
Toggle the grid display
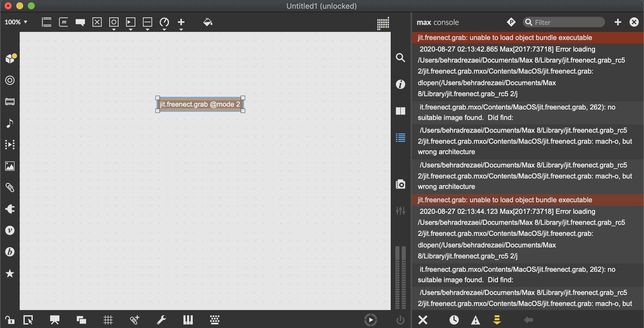click(x=108, y=320)
